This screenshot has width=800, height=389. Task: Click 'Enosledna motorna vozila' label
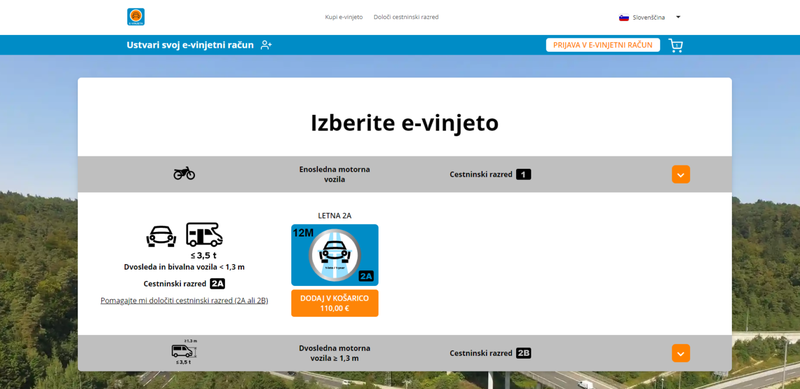(x=335, y=174)
